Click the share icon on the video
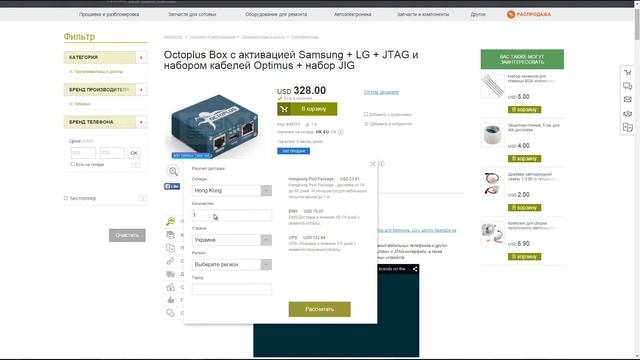 [415, 269]
